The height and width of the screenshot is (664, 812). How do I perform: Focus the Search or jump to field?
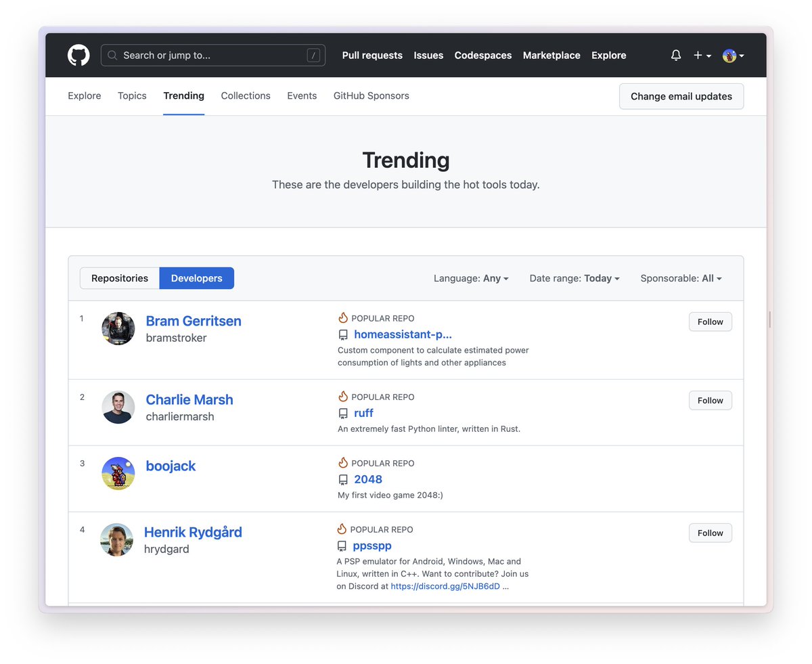(x=213, y=56)
